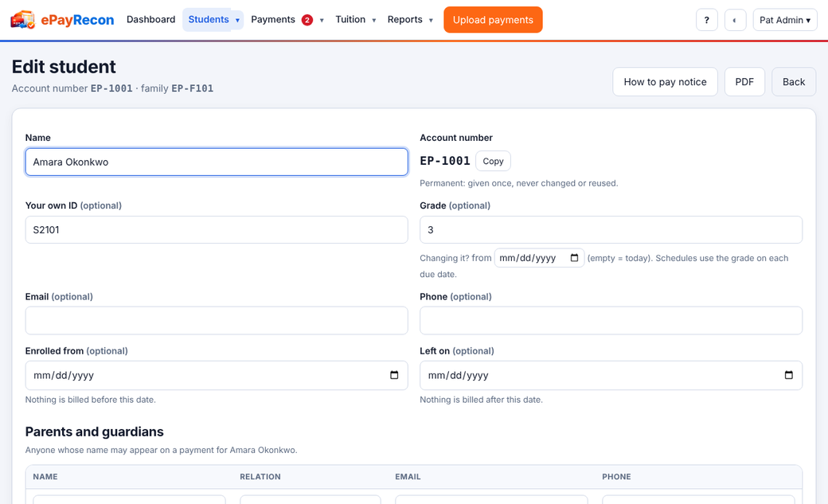Screen dimensions: 828x504
Task: Click the Enrolled from date field
Action: coord(217,376)
